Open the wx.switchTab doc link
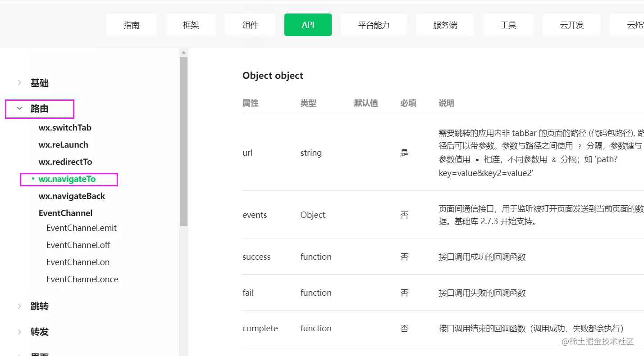Image resolution: width=644 pixels, height=356 pixels. tap(65, 128)
